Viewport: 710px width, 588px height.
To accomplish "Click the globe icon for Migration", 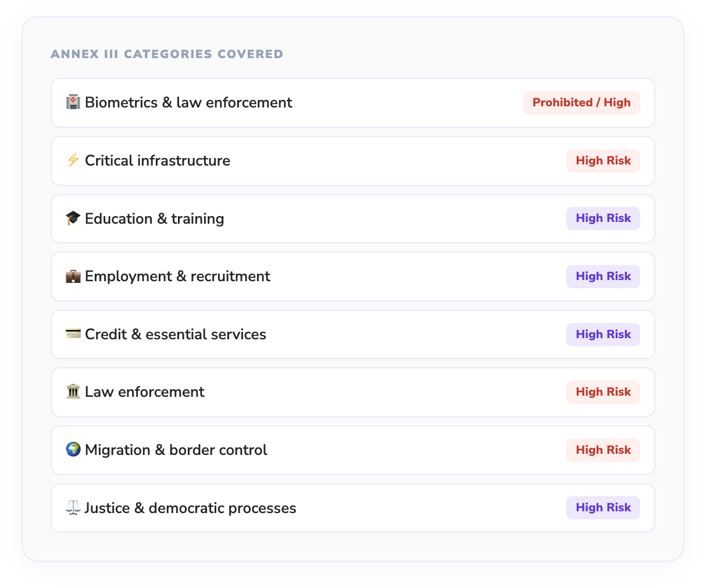I will click(73, 450).
